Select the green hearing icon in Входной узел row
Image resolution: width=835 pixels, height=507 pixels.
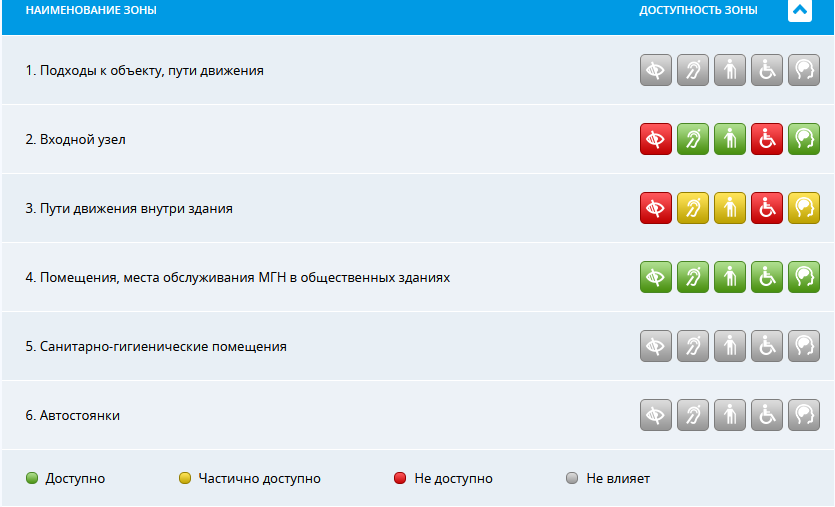693,139
